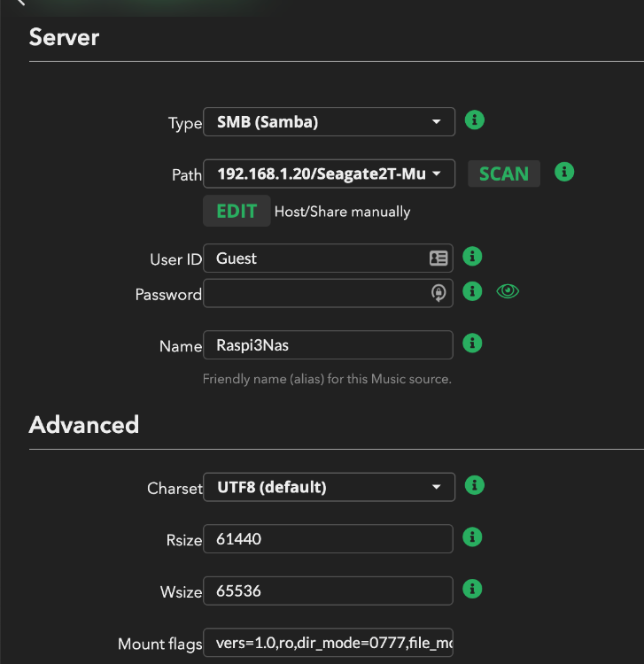Viewport: 644px width, 664px height.
Task: Click the contact card icon in User ID field
Action: [438, 259]
